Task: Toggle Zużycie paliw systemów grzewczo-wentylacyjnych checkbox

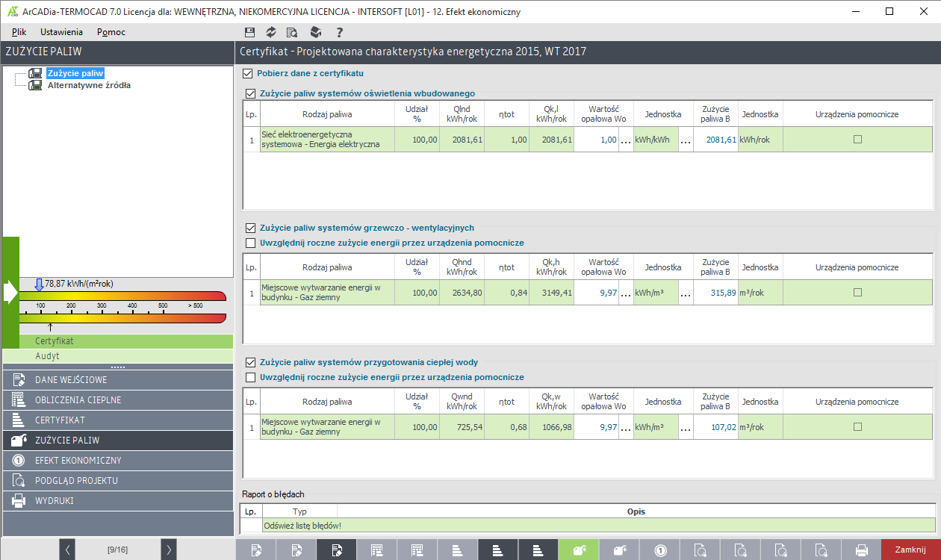Action: pos(250,228)
